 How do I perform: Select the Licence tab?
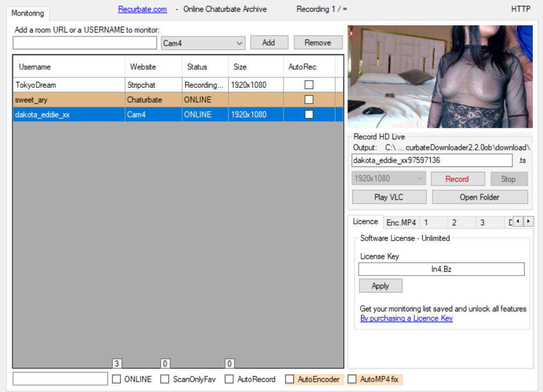[x=365, y=222]
